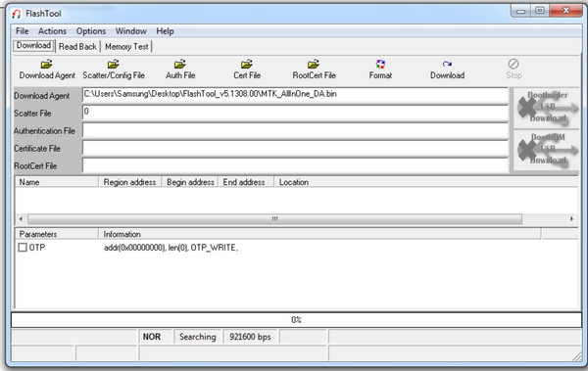Open the Window menu
Image resolution: width=588 pixels, height=371 pixels.
click(x=131, y=31)
